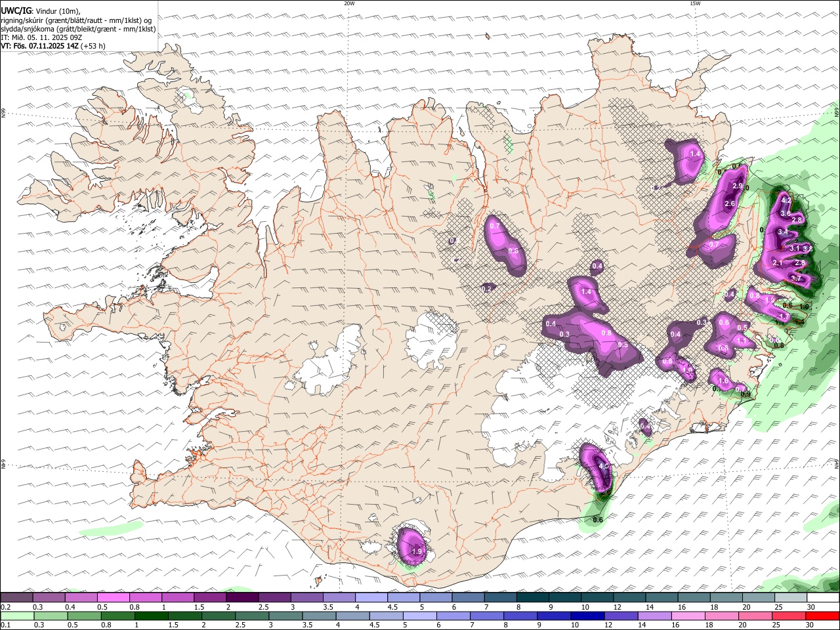Click the 1.9 value on southern glacier
This screenshot has height=630, width=840.
(x=417, y=552)
